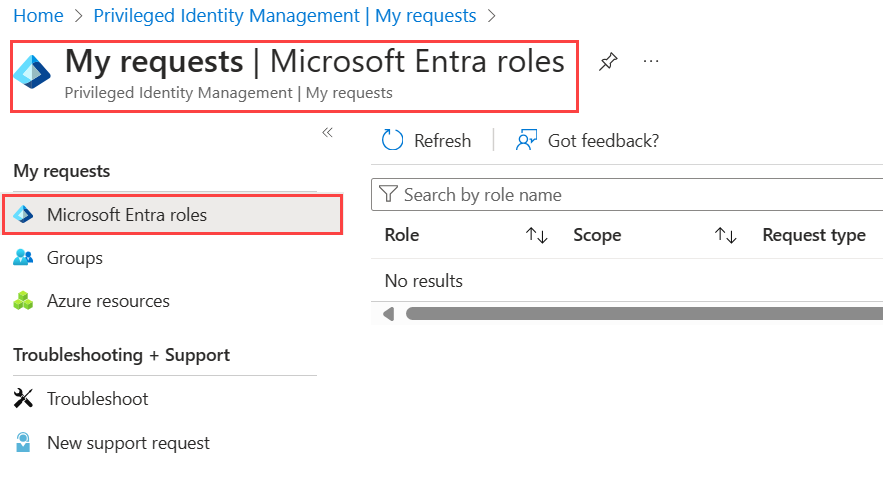The width and height of the screenshot is (883, 491).
Task: Click the Groups sidebar icon
Action: (23, 258)
